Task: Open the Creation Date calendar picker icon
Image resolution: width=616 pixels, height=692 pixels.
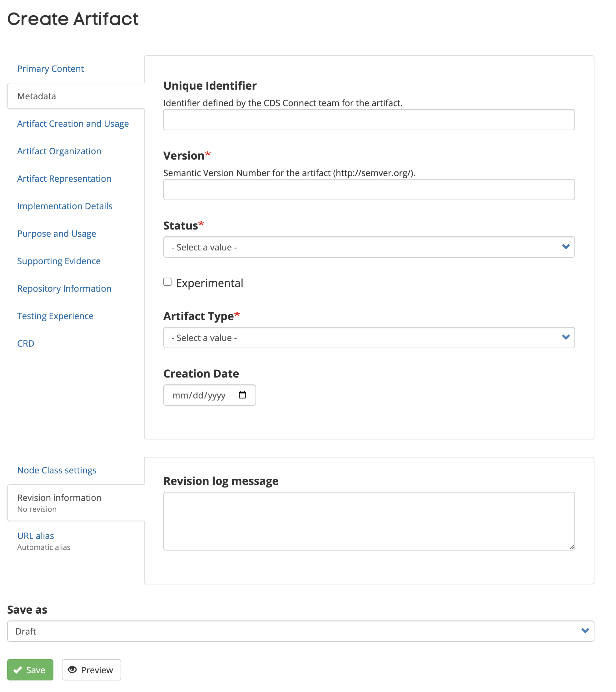Action: [242, 395]
